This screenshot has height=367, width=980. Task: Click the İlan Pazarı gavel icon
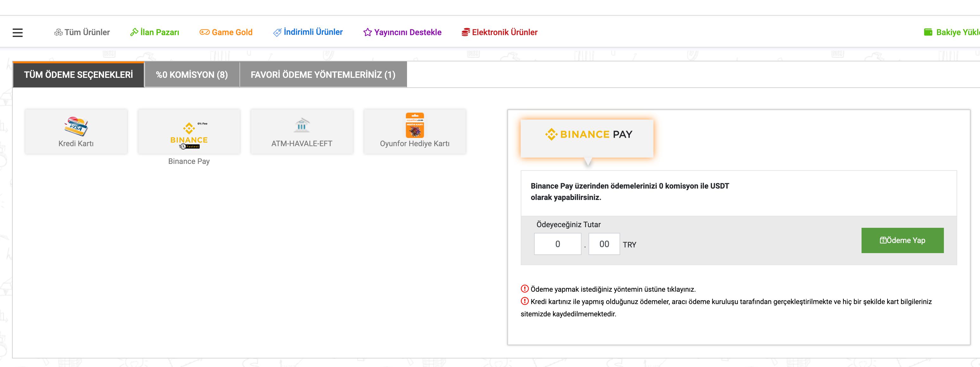click(134, 32)
